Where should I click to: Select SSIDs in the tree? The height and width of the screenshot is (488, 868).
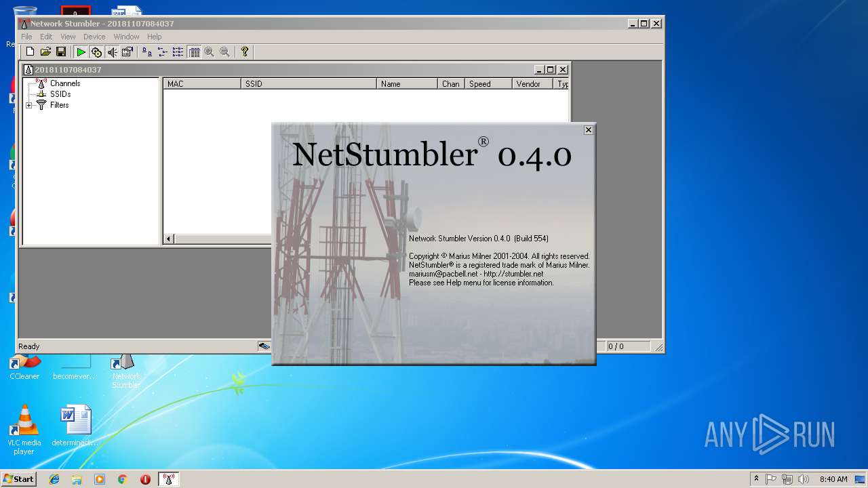[x=60, y=94]
